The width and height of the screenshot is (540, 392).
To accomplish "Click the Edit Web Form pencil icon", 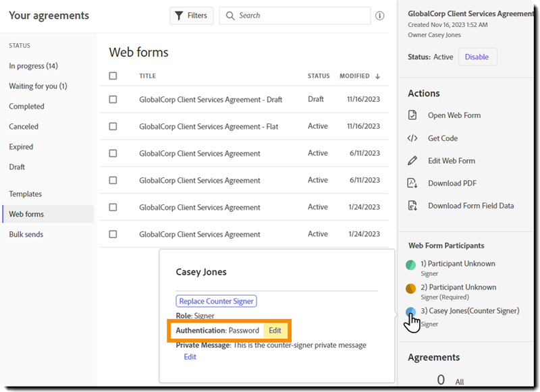I will [412, 161].
